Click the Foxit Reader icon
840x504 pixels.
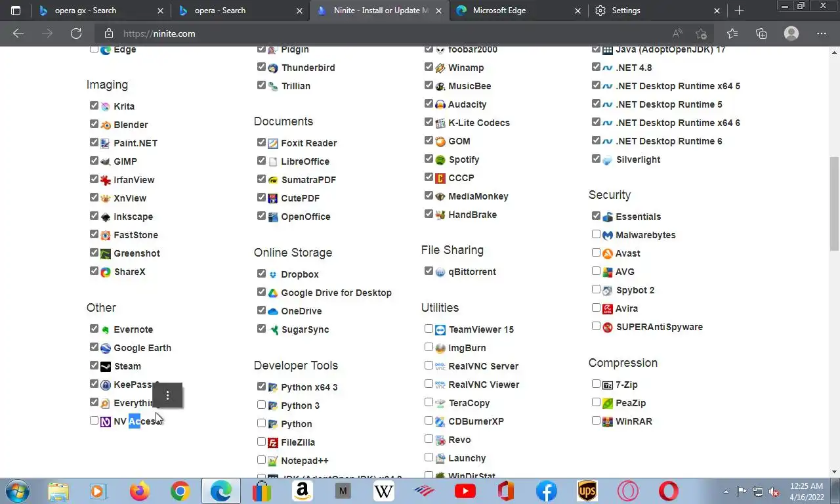pos(273,143)
